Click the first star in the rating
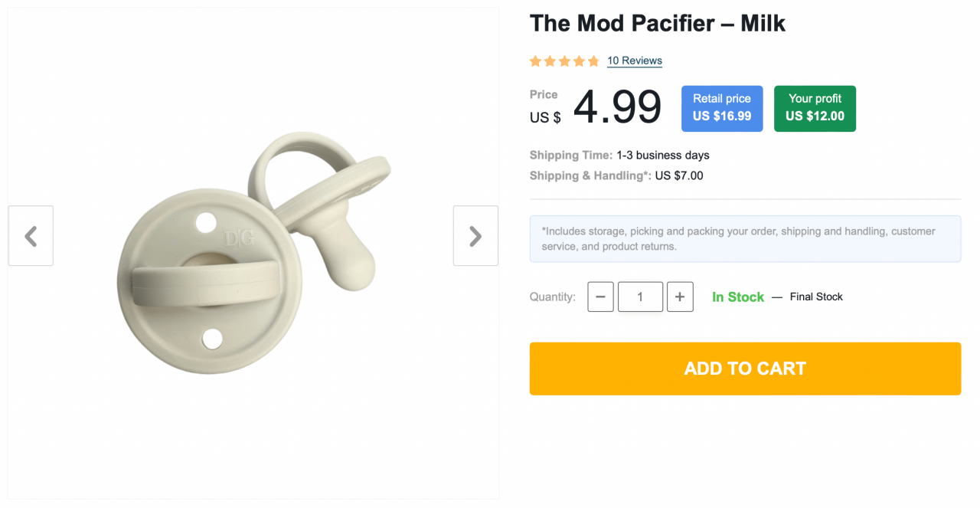Viewport: 980px width, 508px height. pyautogui.click(x=534, y=61)
